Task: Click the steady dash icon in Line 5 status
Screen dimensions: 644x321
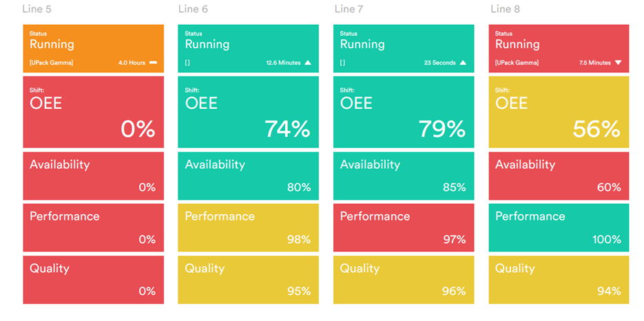Action: click(153, 63)
